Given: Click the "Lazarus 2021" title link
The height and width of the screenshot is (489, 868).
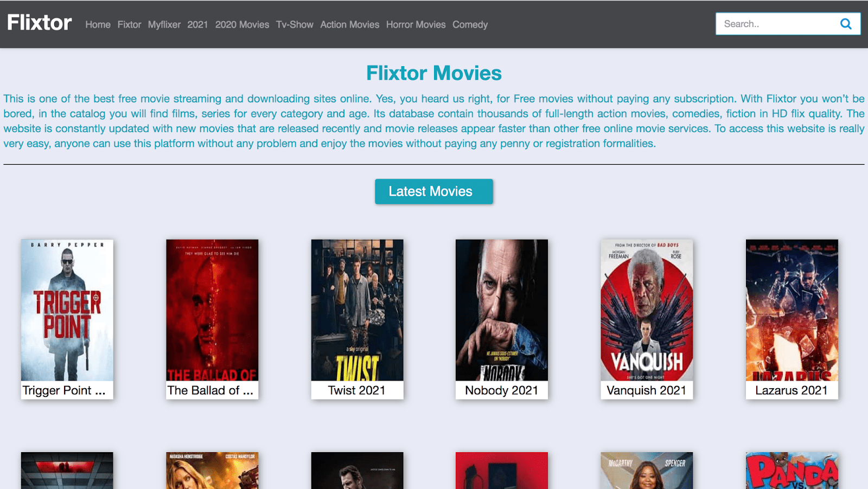Looking at the screenshot, I should (x=792, y=390).
